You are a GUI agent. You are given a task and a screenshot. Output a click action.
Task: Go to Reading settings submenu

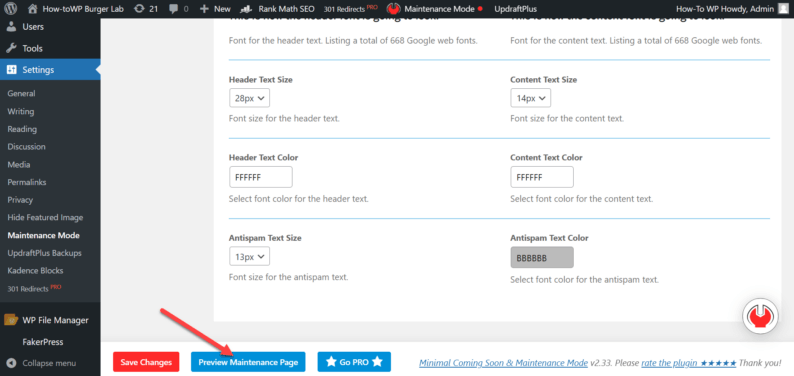click(22, 129)
